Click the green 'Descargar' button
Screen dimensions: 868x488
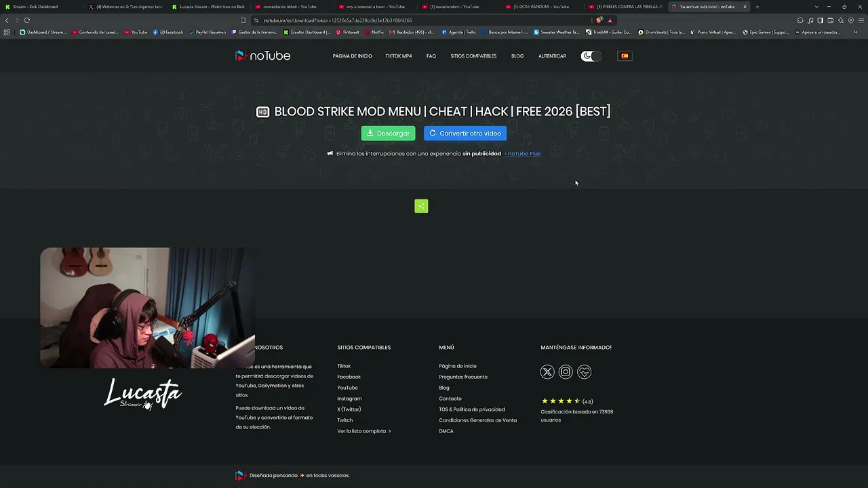388,134
